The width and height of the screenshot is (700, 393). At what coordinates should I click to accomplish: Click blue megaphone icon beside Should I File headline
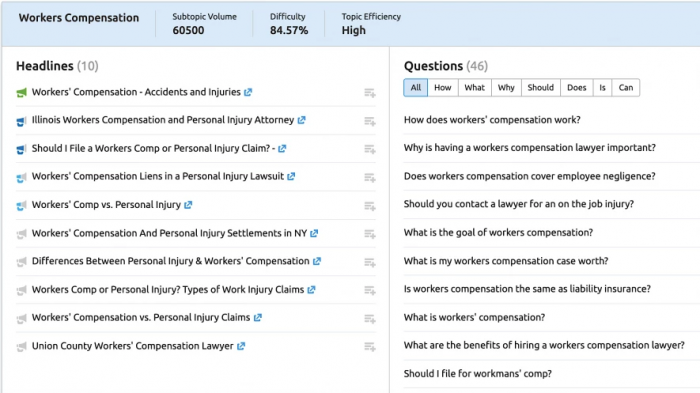coord(21,149)
